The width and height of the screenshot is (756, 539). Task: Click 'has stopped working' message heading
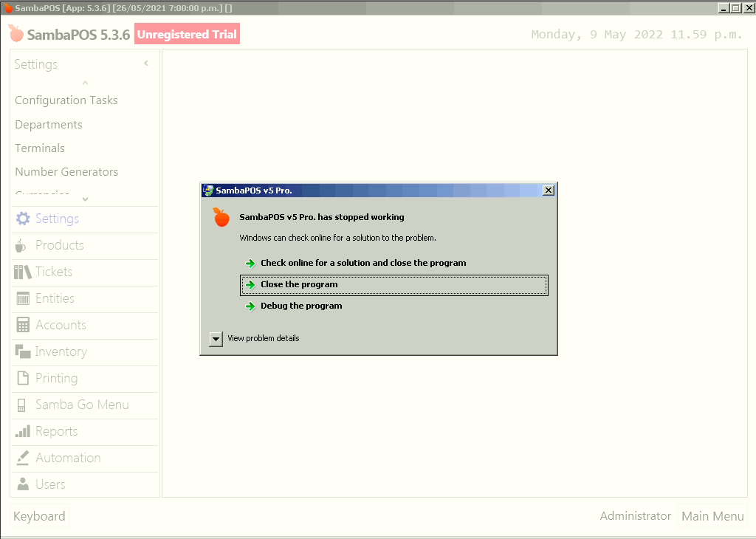click(x=322, y=217)
